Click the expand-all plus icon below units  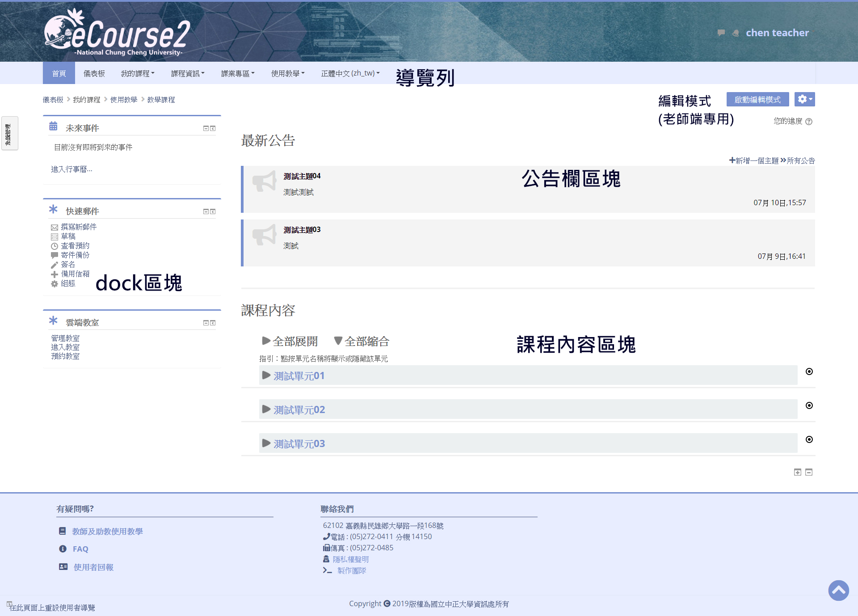pos(798,472)
